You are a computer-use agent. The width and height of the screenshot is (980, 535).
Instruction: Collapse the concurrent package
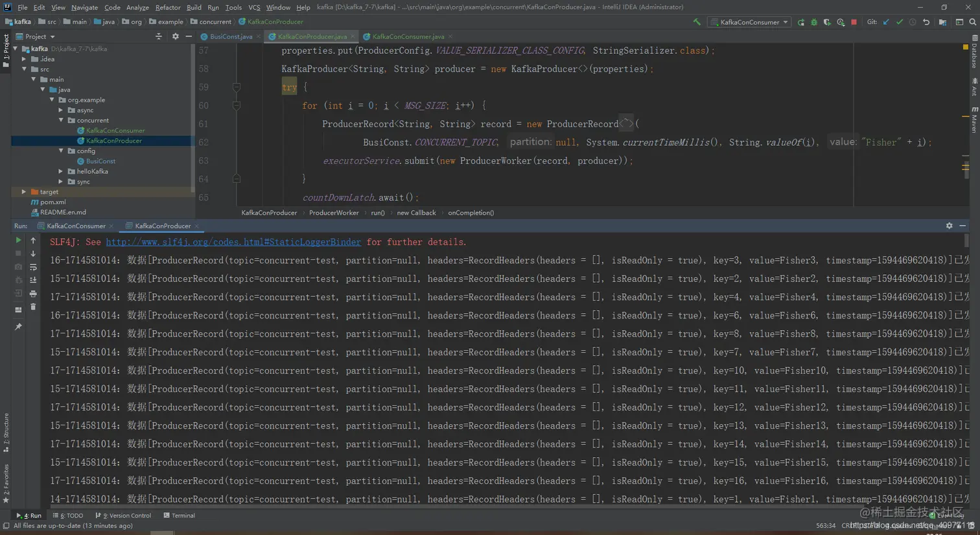tap(62, 121)
